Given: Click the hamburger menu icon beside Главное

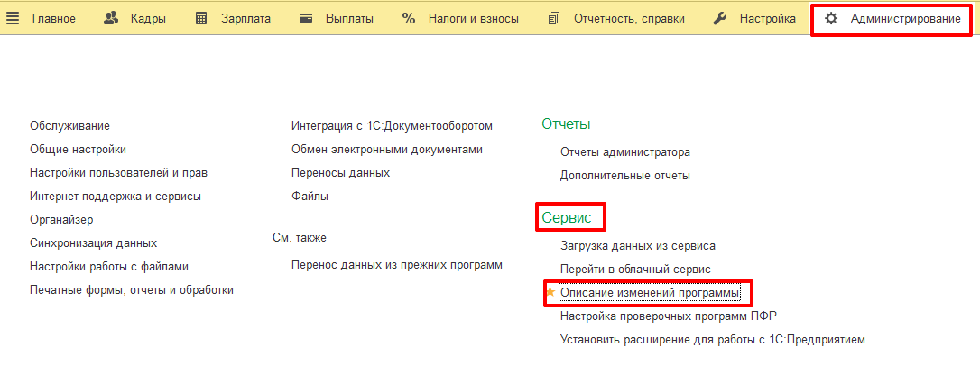Looking at the screenshot, I should [14, 18].
